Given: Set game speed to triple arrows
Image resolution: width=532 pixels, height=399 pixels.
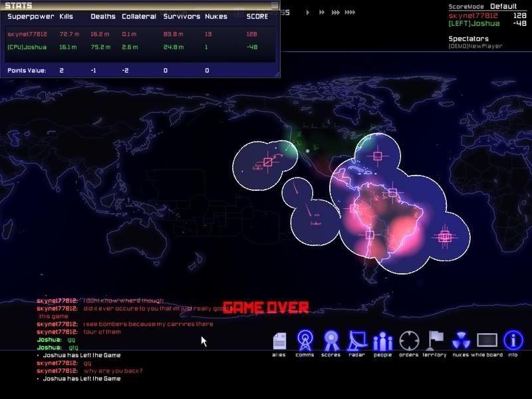Looking at the screenshot, I should tap(336, 12).
